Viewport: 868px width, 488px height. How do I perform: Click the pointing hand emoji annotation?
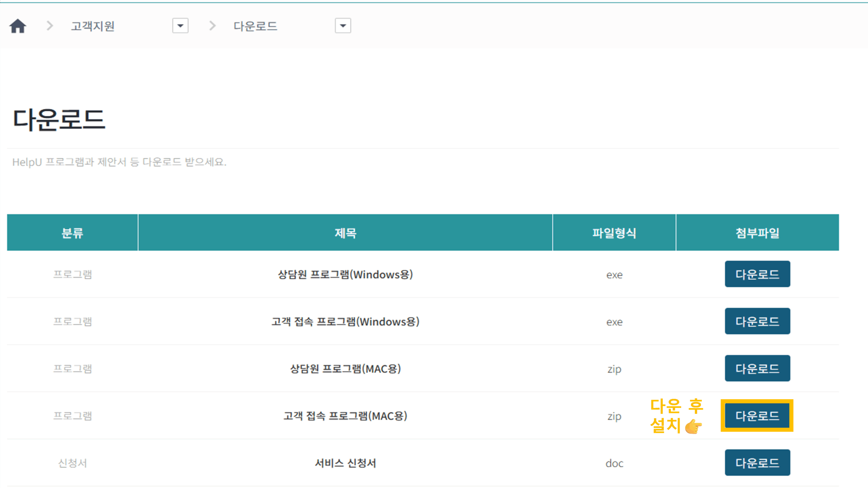point(693,426)
